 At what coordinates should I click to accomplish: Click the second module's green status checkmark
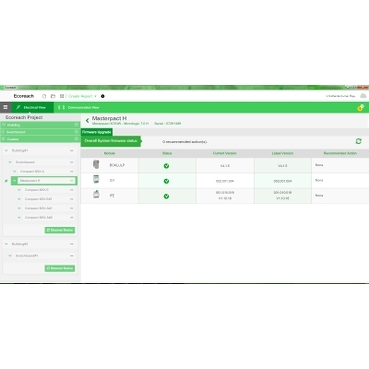[166, 181]
